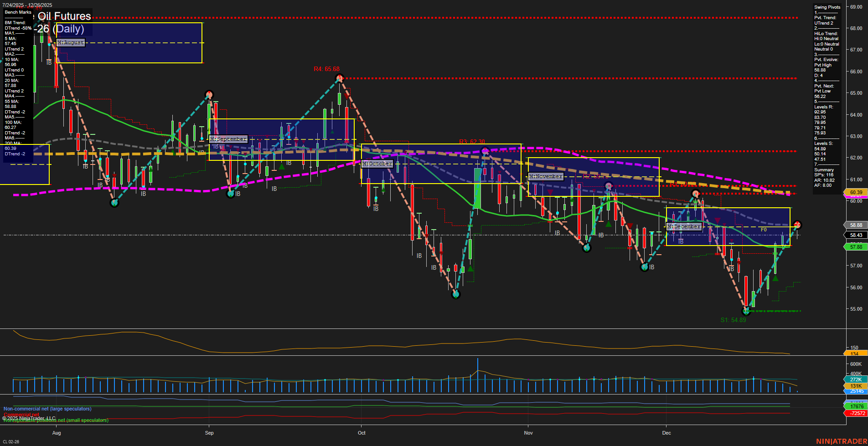Click the 272K volume marker tag
This screenshot has height=446, width=868.
click(855, 379)
